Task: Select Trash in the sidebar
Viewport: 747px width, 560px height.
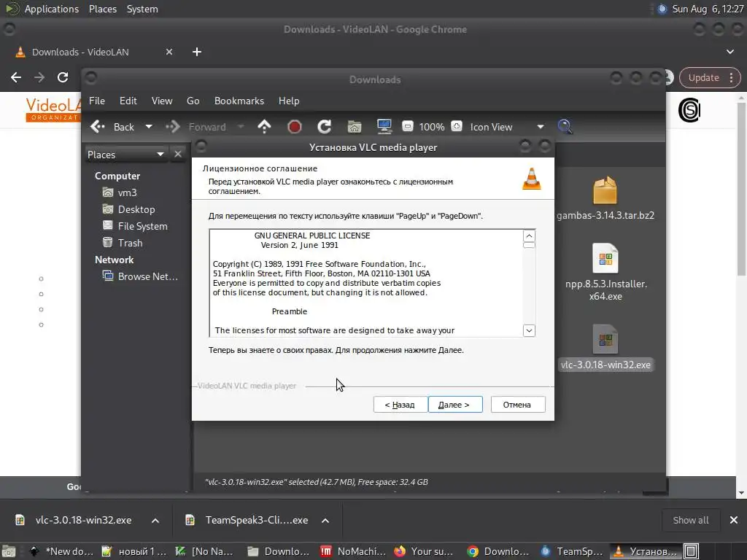Action: click(123, 242)
